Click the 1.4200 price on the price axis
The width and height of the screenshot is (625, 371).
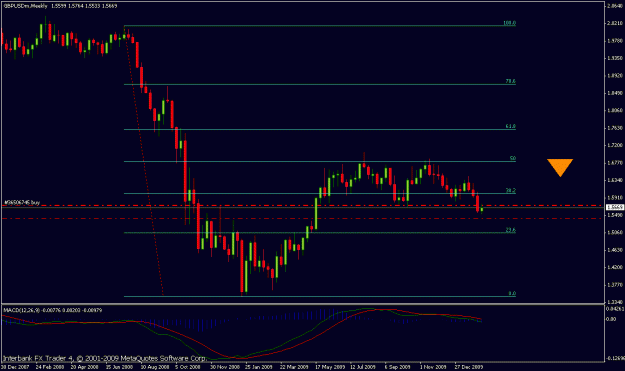pos(615,267)
